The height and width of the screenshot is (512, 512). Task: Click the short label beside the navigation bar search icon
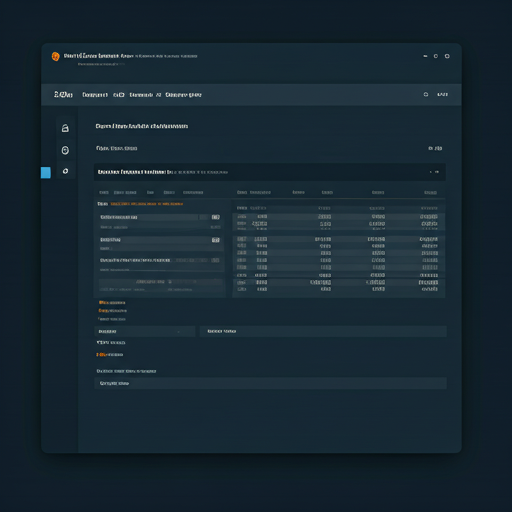pos(442,95)
